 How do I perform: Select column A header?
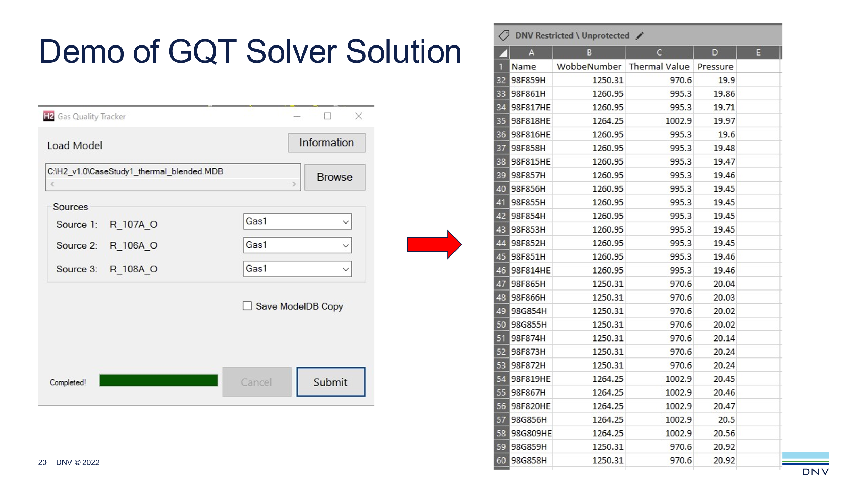pyautogui.click(x=531, y=53)
